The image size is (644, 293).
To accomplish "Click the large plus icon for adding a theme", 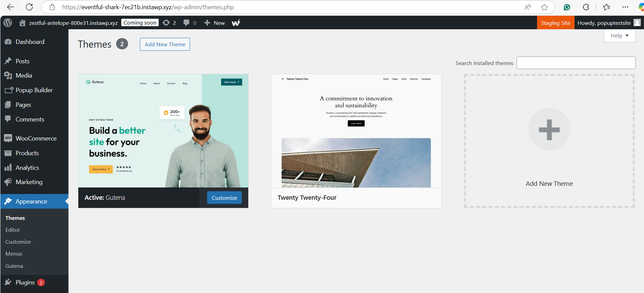I will click(x=549, y=129).
